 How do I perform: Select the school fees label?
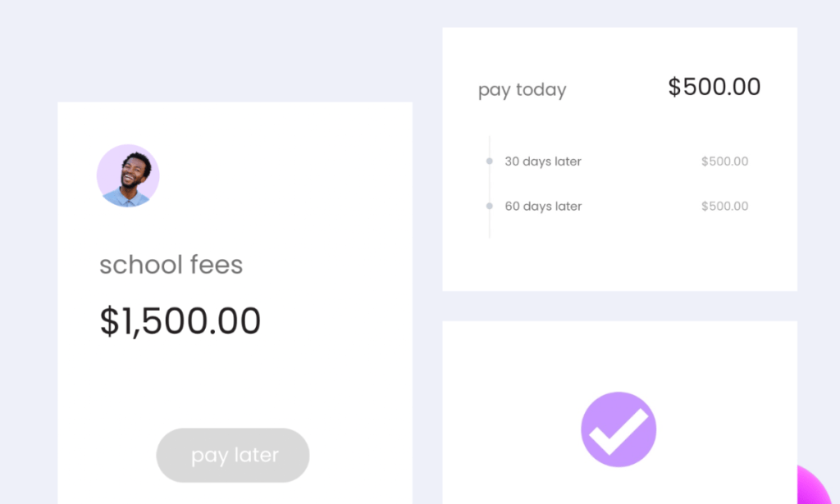[x=171, y=265]
